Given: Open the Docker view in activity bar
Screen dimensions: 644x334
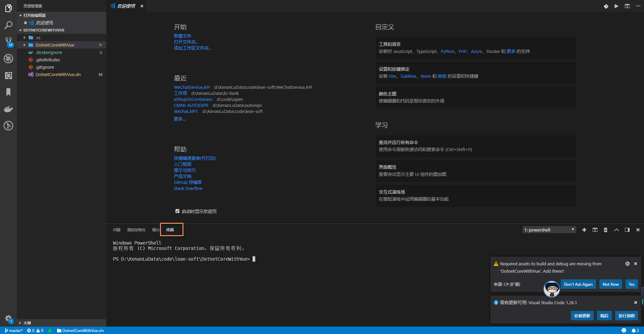Looking at the screenshot, I should [8, 109].
